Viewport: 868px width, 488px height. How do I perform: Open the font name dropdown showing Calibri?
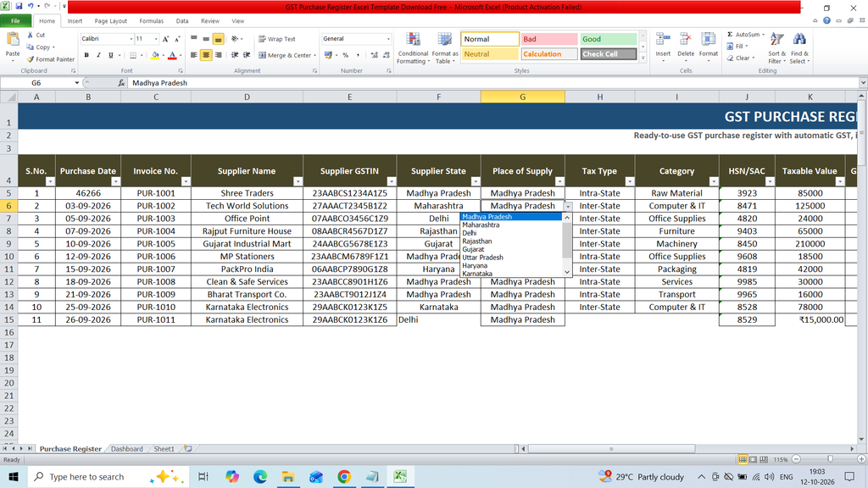(131, 39)
